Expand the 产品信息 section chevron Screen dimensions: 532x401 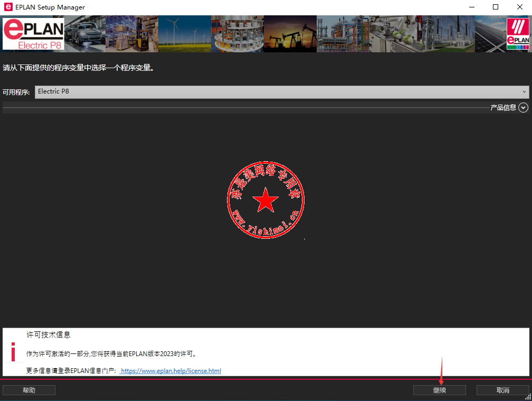(523, 108)
